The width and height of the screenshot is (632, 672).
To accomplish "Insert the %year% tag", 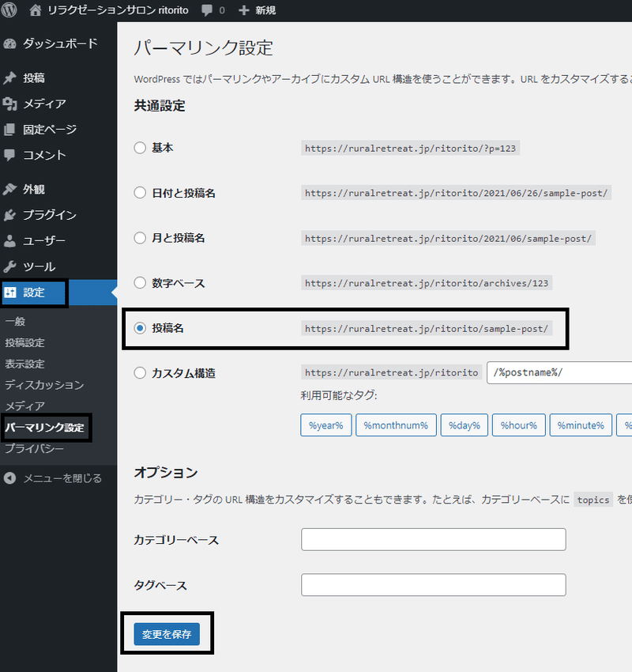I will (325, 425).
